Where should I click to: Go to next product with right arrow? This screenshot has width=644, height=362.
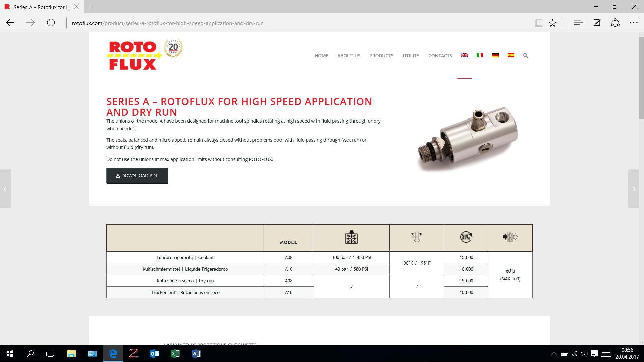634,189
